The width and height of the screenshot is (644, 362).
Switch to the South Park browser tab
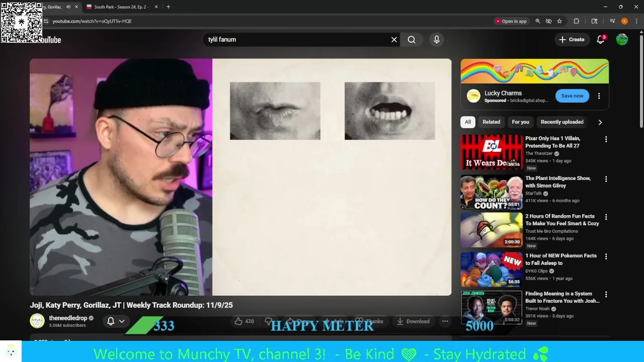[121, 7]
